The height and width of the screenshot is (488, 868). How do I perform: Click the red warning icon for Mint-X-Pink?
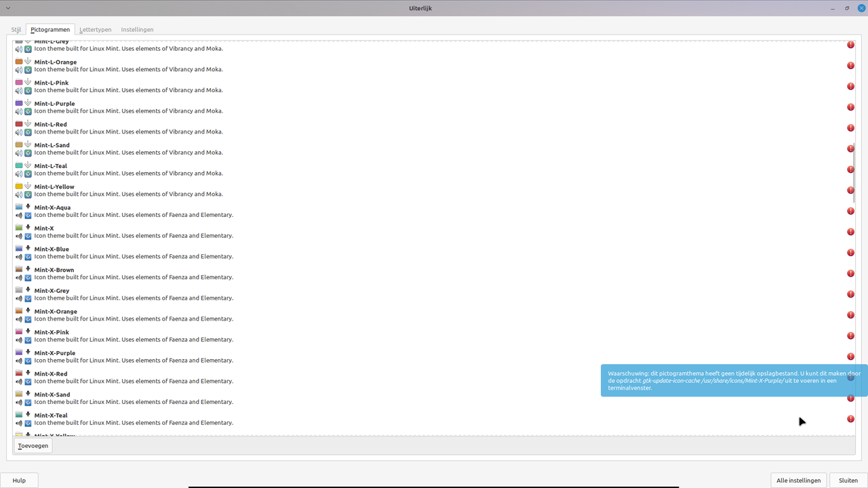point(850,335)
